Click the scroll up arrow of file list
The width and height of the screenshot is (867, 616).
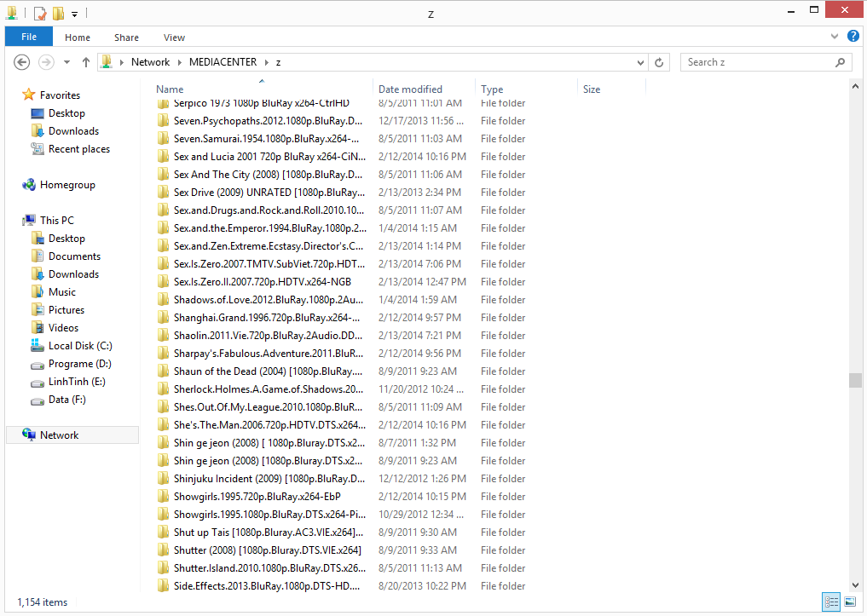click(855, 87)
